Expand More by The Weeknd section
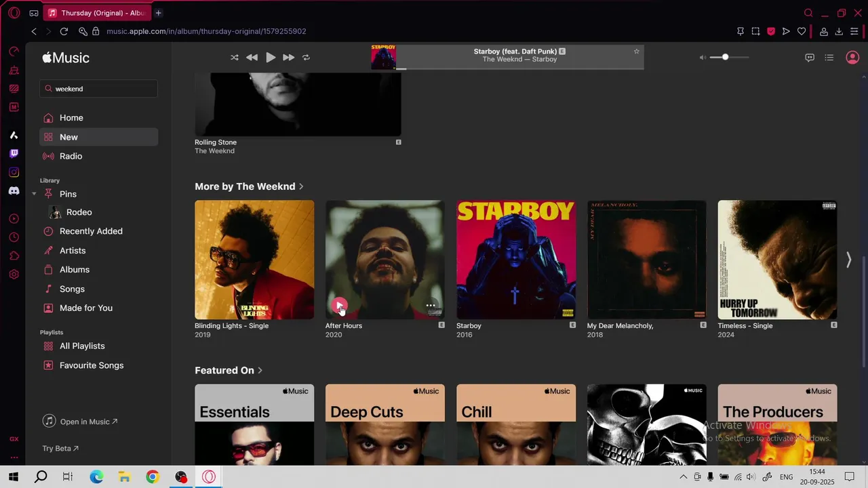Screen dimensions: 868x488 [249, 186]
